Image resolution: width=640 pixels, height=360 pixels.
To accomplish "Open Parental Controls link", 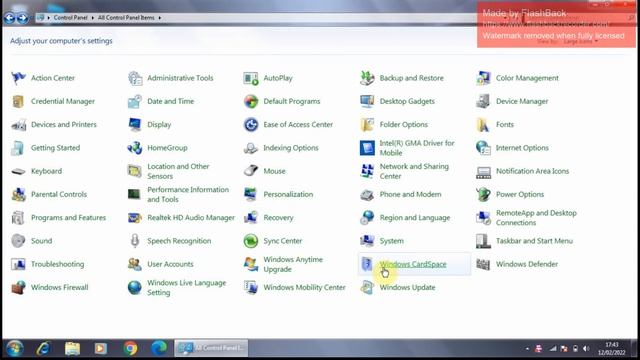I will point(59,194).
